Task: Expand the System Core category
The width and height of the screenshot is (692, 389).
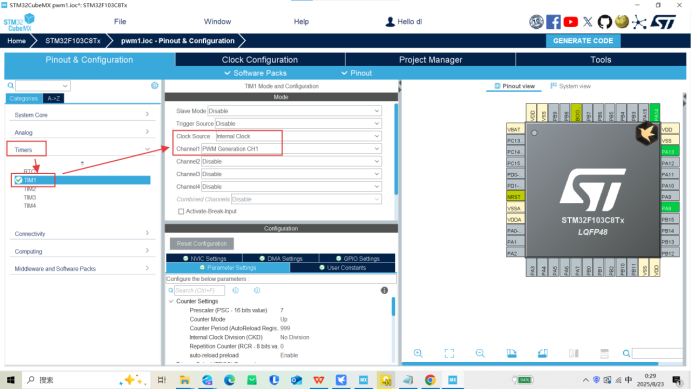Action: (x=82, y=115)
